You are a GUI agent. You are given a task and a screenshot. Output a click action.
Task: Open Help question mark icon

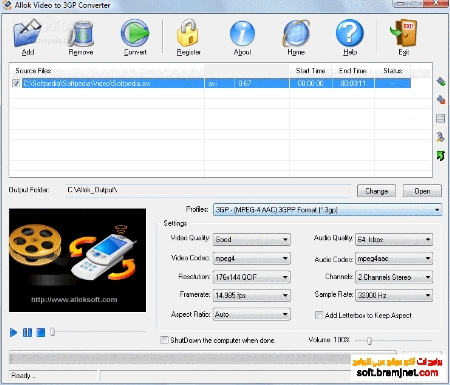pyautogui.click(x=350, y=33)
